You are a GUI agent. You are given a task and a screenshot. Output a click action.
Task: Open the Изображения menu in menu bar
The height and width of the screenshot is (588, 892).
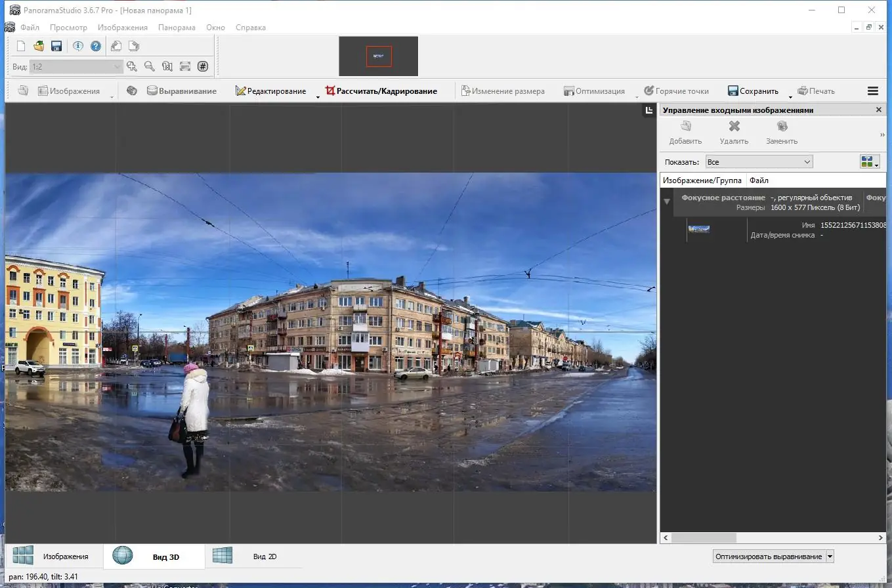(123, 28)
